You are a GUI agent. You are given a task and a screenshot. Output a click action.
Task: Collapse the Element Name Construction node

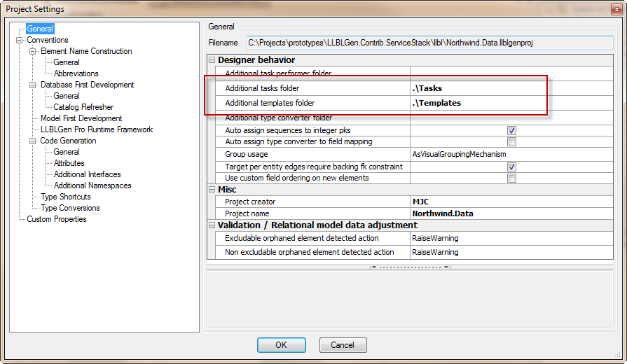33,51
